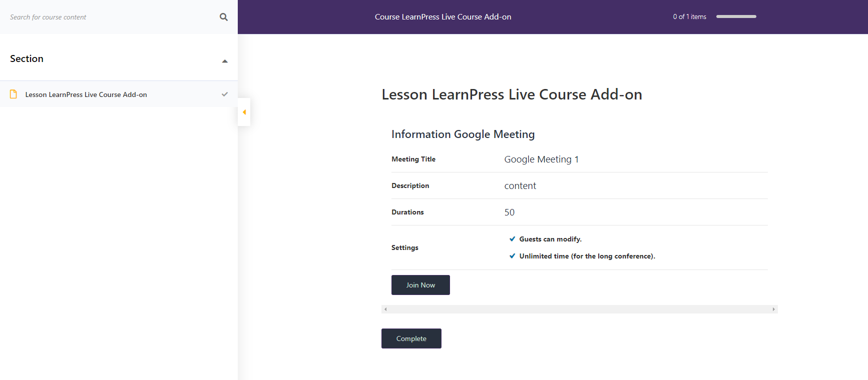The image size is (868, 380).
Task: Click the Information Google Meeting heading
Action: (x=463, y=134)
